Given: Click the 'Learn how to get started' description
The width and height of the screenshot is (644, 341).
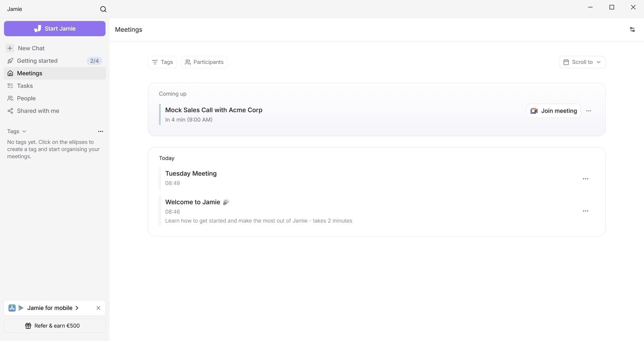Looking at the screenshot, I should click(x=258, y=221).
